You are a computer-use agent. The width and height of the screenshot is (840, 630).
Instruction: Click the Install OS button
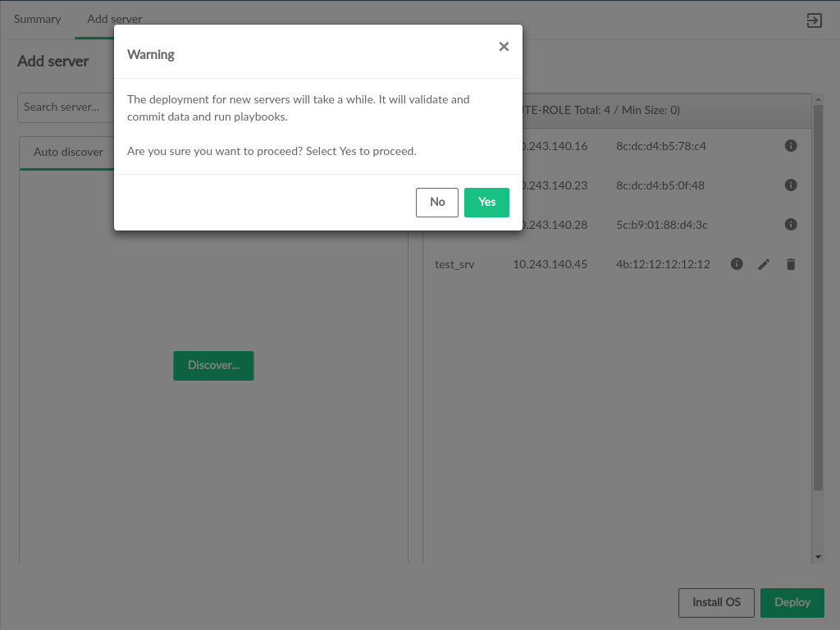pos(716,602)
